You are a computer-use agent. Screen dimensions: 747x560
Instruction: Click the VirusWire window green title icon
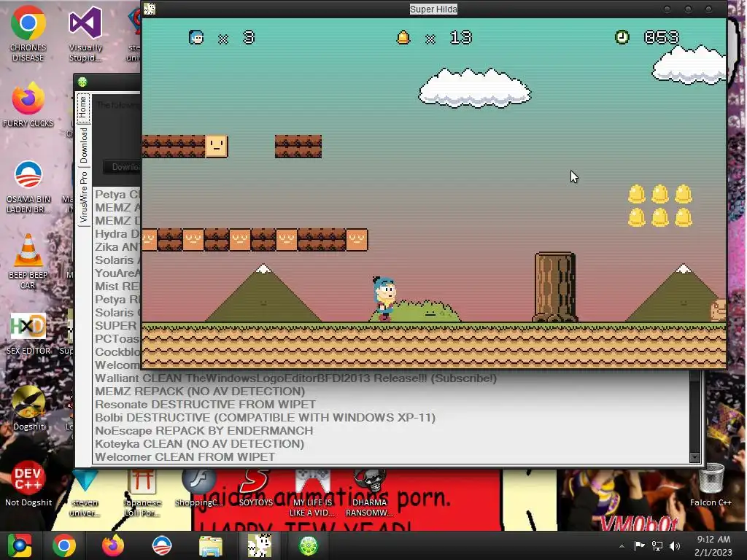(x=82, y=82)
